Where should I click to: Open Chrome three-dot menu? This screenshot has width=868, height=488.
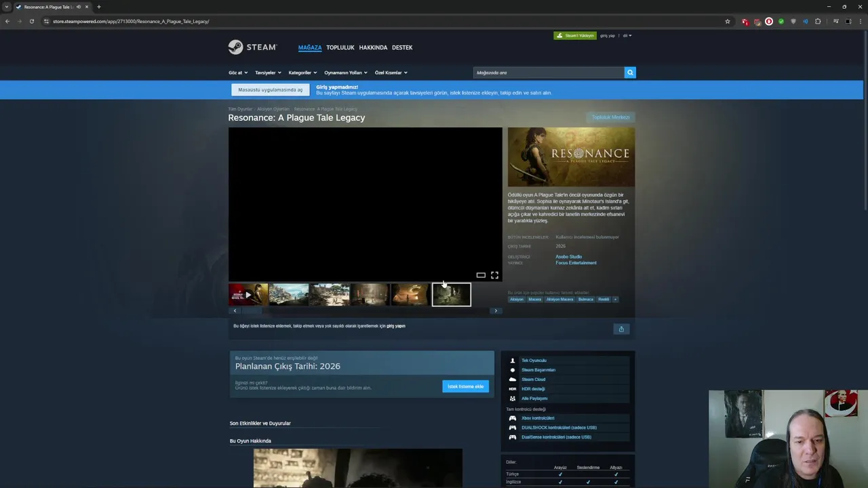[x=861, y=21]
